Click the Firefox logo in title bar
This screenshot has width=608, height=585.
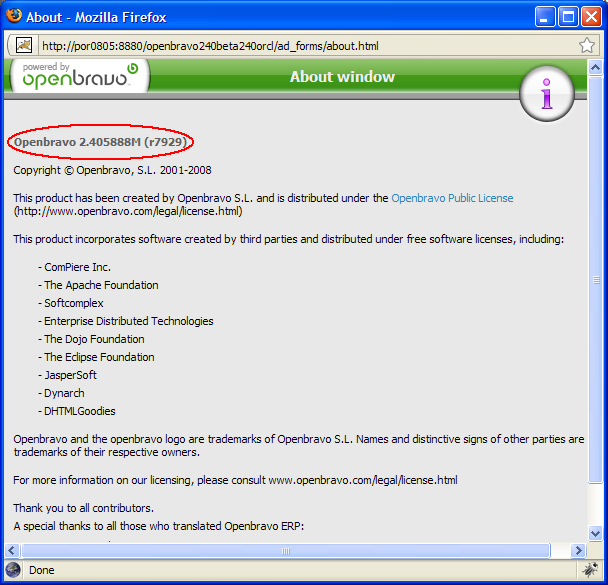[x=14, y=16]
